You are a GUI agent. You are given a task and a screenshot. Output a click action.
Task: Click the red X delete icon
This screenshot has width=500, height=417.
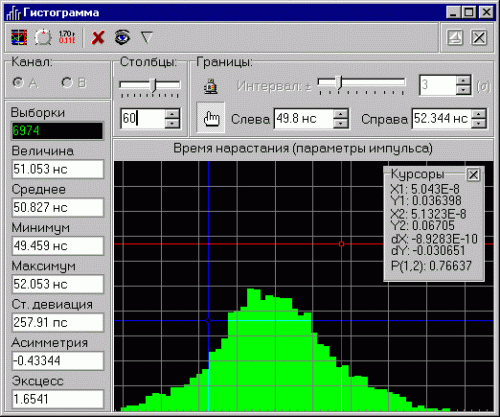pyautogui.click(x=98, y=38)
